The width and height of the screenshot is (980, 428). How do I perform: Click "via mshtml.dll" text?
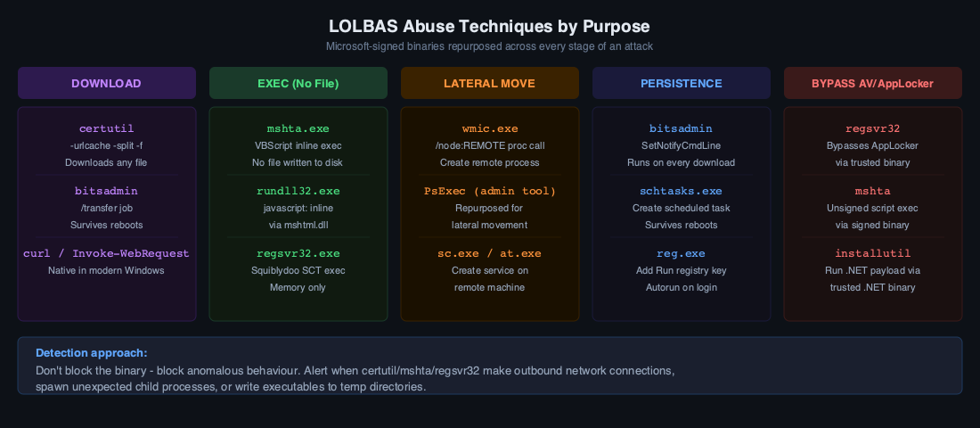[x=298, y=225]
